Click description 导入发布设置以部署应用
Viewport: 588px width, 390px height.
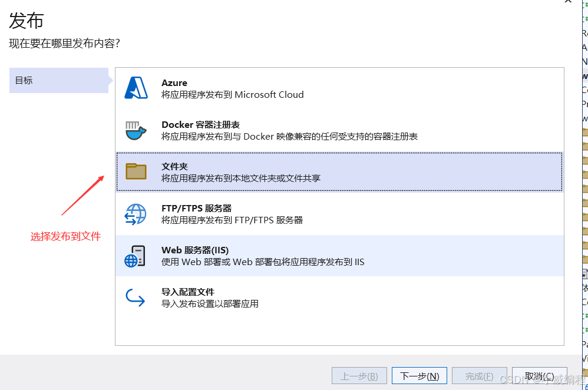(x=210, y=304)
